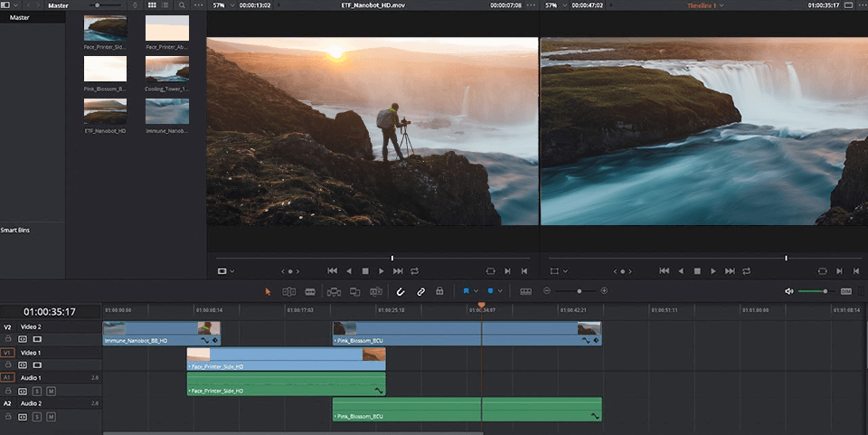868x435 pixels.
Task: Toggle Loop playback in timeline viewer
Action: tap(747, 270)
